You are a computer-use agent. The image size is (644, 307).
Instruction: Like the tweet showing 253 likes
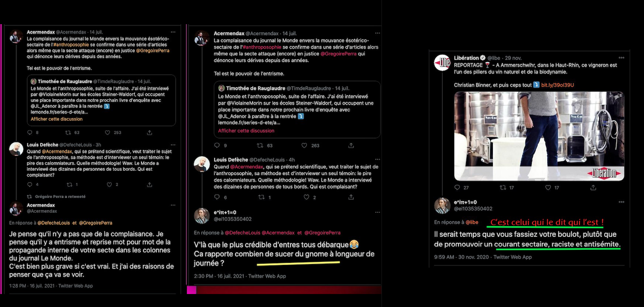click(x=107, y=132)
